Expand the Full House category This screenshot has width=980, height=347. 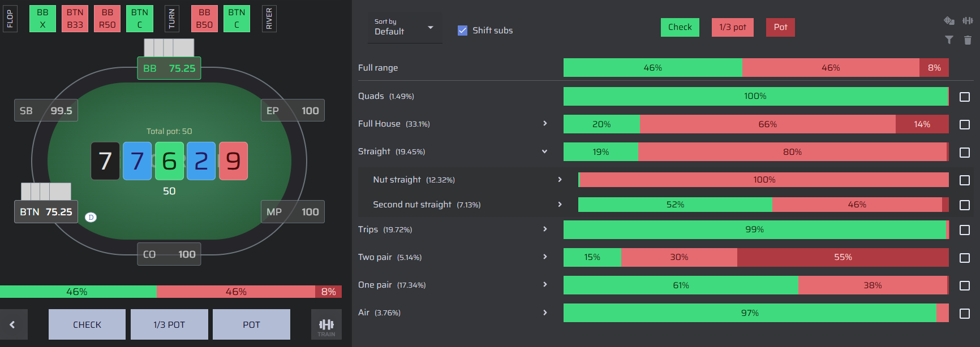point(545,123)
